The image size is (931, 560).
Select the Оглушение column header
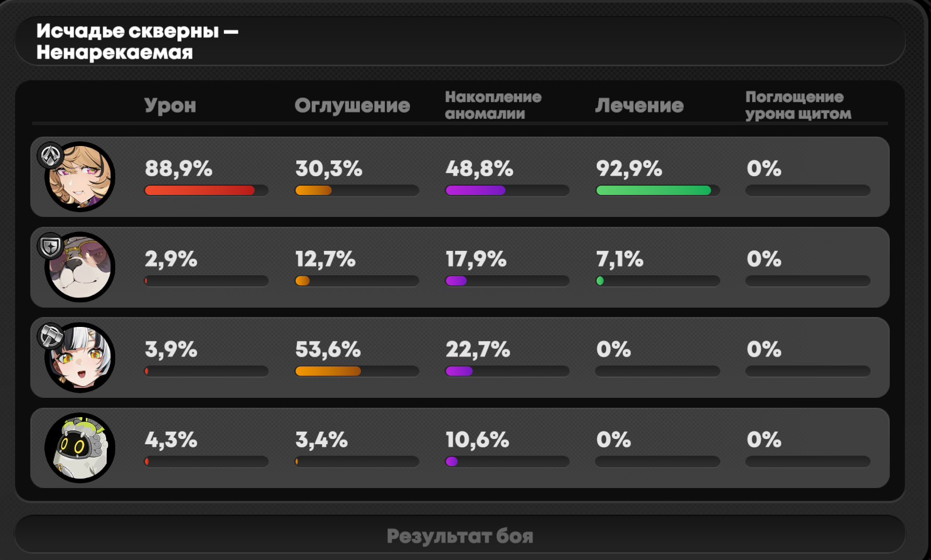coord(352,105)
